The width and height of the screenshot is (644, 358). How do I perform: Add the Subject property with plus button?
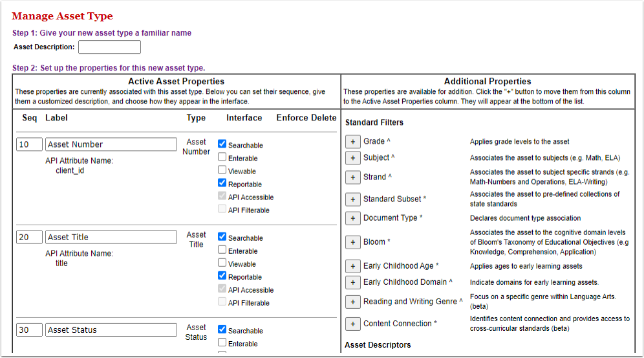tap(353, 158)
